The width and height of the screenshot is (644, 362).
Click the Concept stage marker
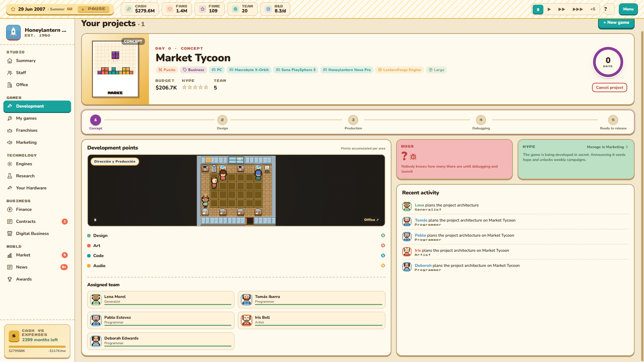pyautogui.click(x=96, y=120)
